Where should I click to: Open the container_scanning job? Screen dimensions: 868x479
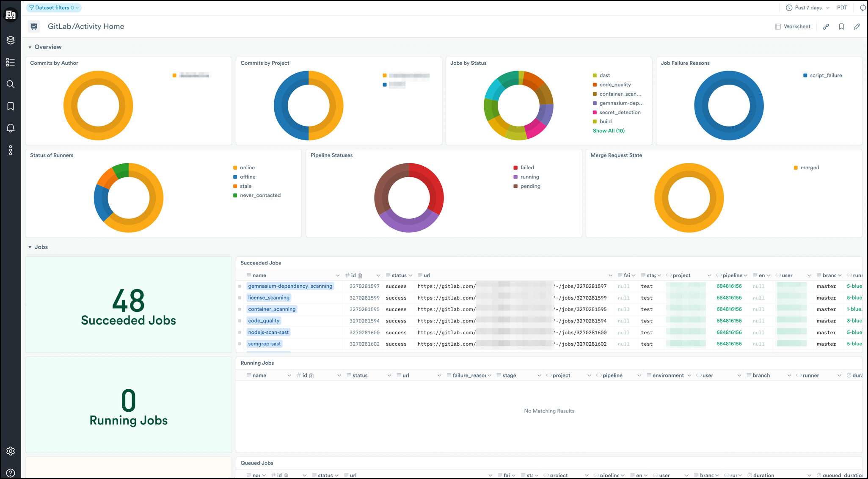point(272,309)
